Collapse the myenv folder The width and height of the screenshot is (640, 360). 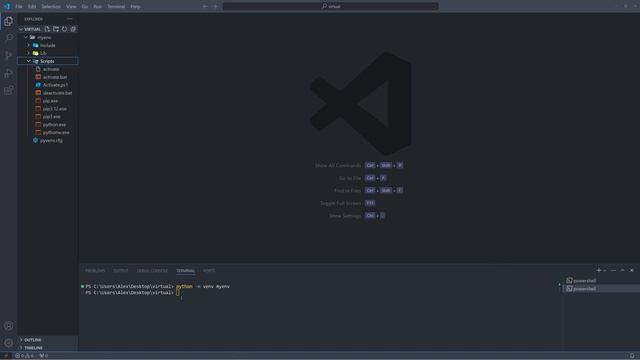click(x=26, y=37)
